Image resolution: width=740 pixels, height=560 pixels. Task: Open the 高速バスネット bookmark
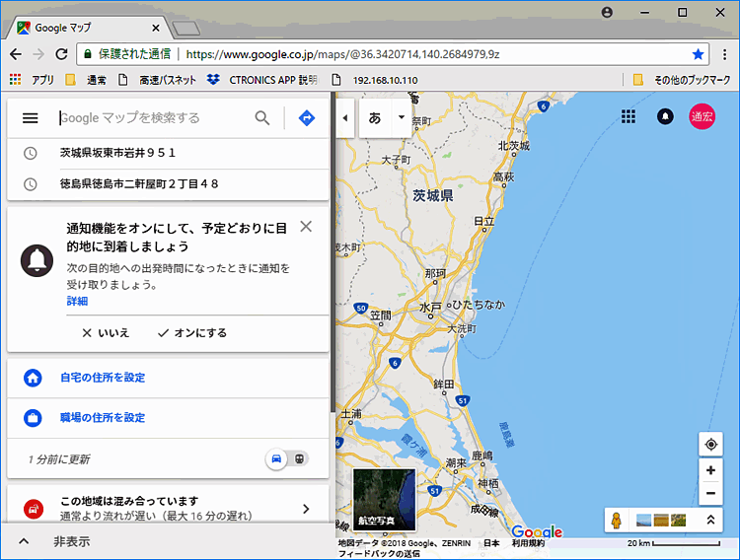[x=157, y=80]
